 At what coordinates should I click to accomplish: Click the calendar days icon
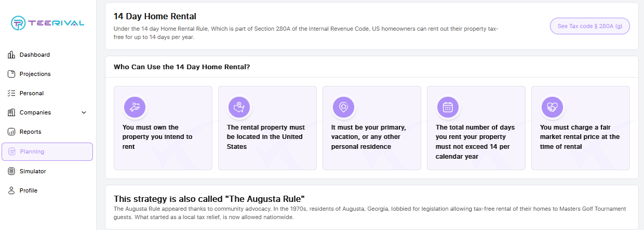point(448,107)
